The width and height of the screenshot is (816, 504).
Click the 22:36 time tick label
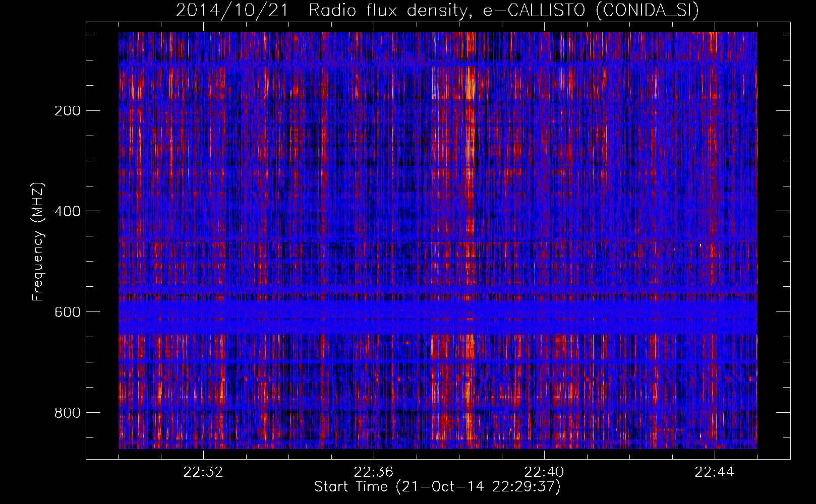click(x=374, y=472)
